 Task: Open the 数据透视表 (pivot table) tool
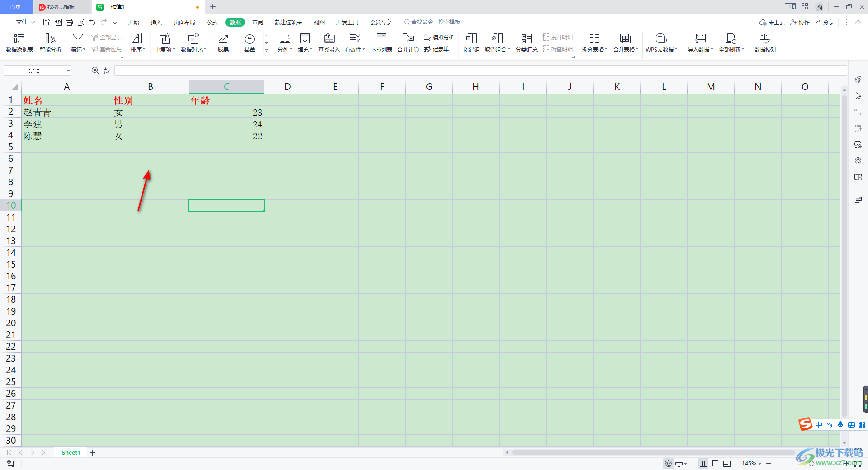(19, 43)
